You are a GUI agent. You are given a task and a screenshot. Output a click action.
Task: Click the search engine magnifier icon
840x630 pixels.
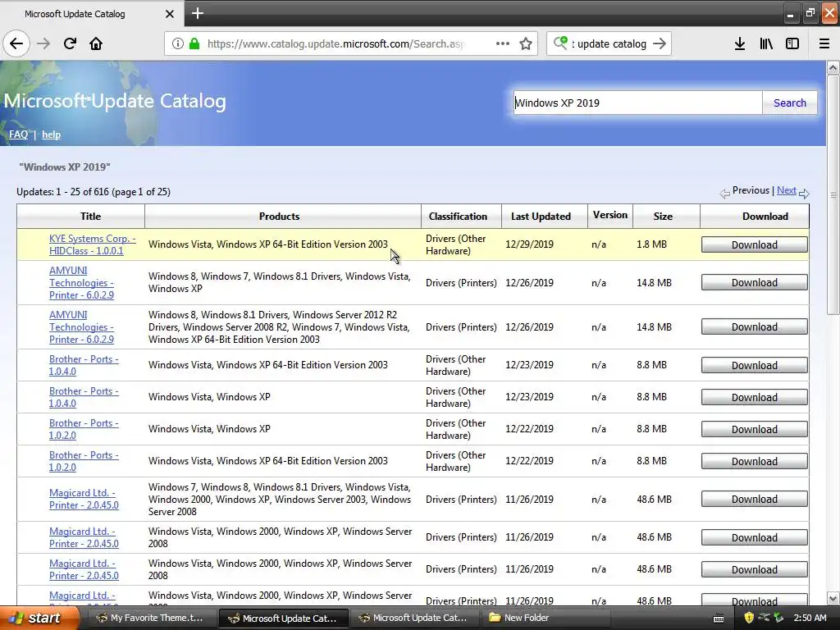coord(561,43)
